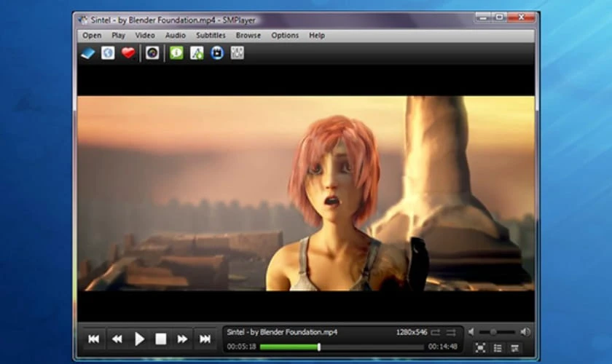The width and height of the screenshot is (612, 364).
Task: Click the blue circular video playlist icon
Action: click(217, 52)
